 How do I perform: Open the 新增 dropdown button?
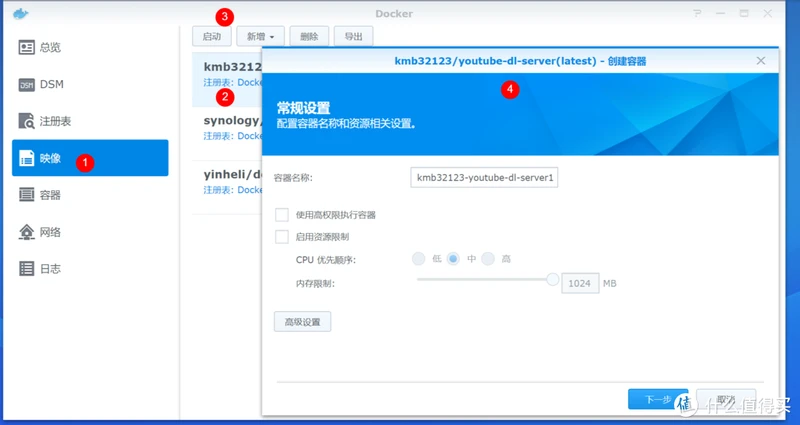(x=260, y=36)
